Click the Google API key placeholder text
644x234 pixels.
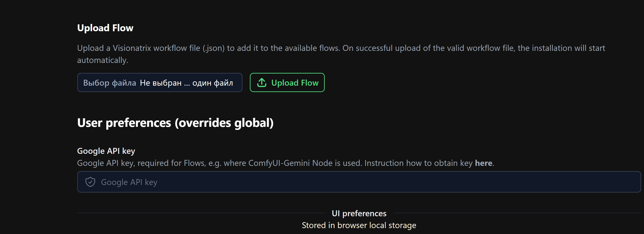click(129, 182)
